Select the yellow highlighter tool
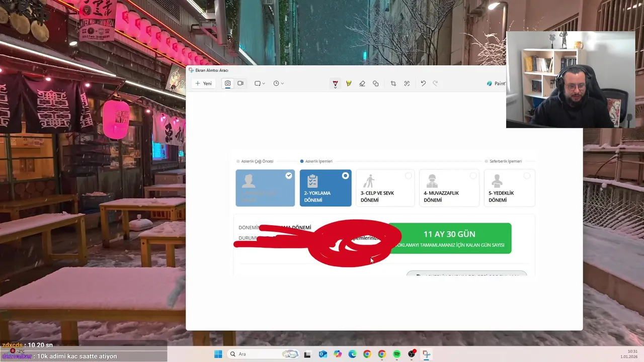The height and width of the screenshot is (362, 644). point(349,83)
